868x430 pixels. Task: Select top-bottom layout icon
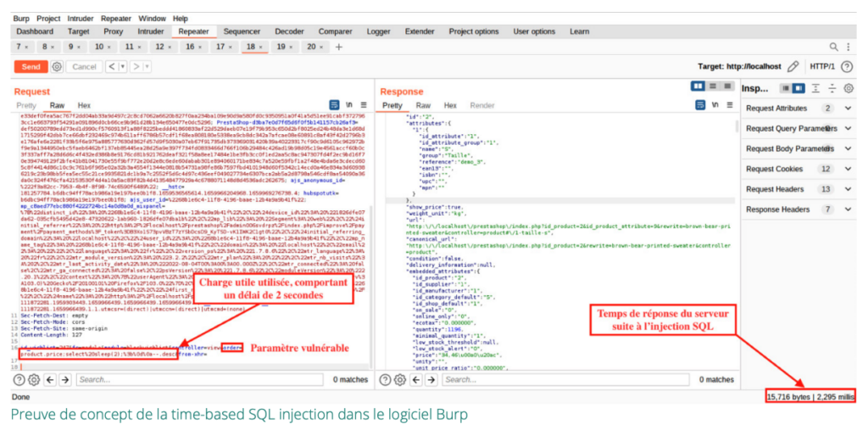pyautogui.click(x=712, y=87)
